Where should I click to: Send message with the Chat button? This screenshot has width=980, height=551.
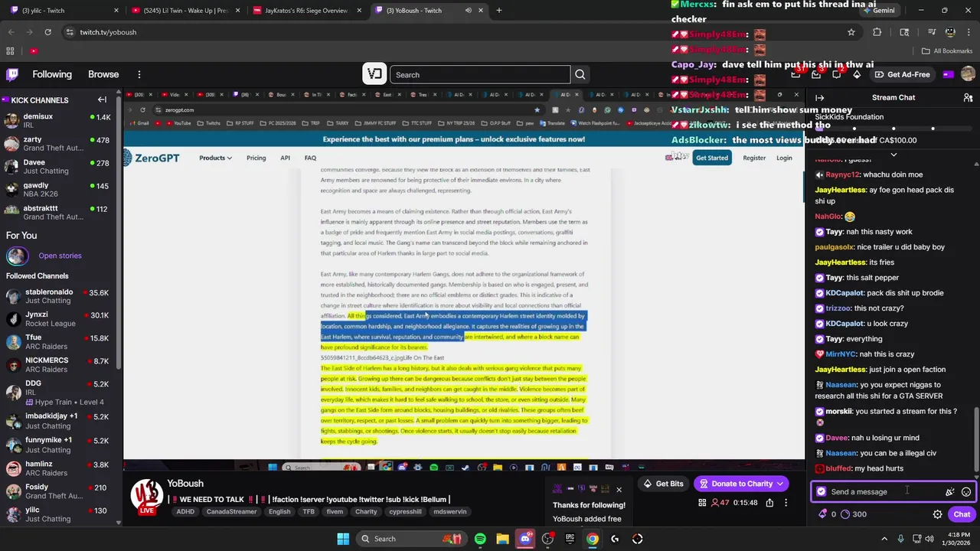[962, 514]
